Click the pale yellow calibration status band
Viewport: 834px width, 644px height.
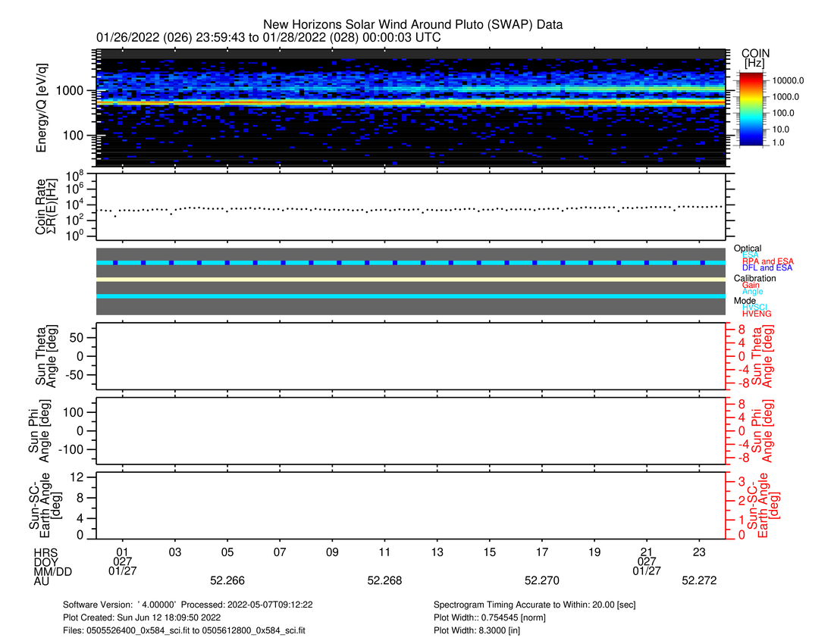click(x=411, y=280)
